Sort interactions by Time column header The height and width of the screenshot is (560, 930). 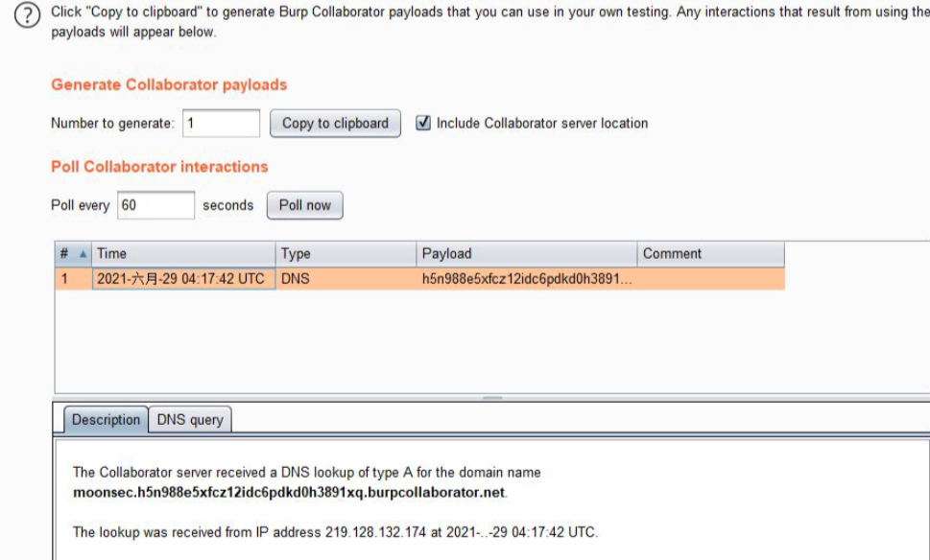tap(182, 254)
